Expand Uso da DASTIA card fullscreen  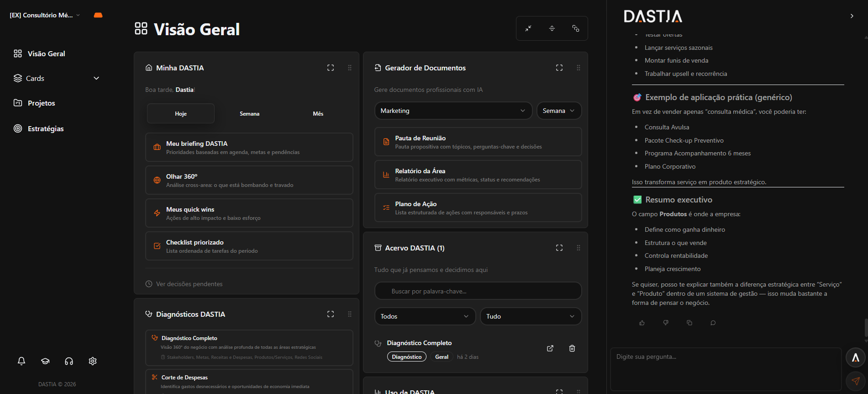point(559,392)
